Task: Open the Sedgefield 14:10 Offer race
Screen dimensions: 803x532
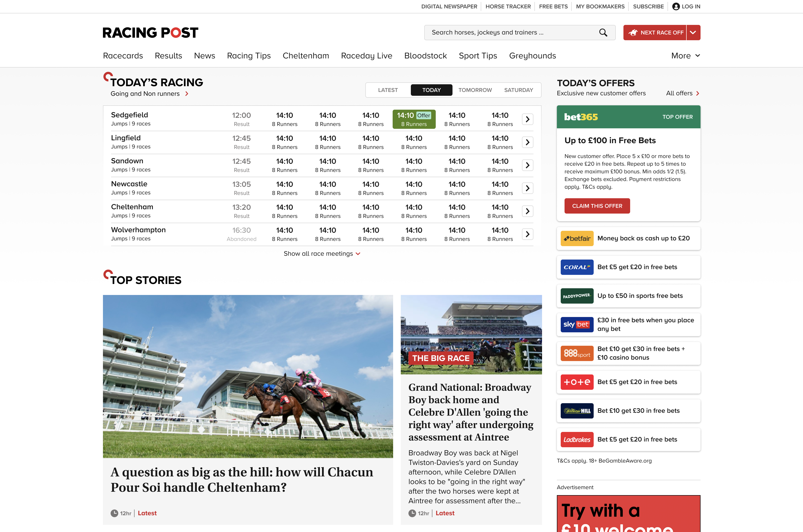Action: tap(414, 119)
